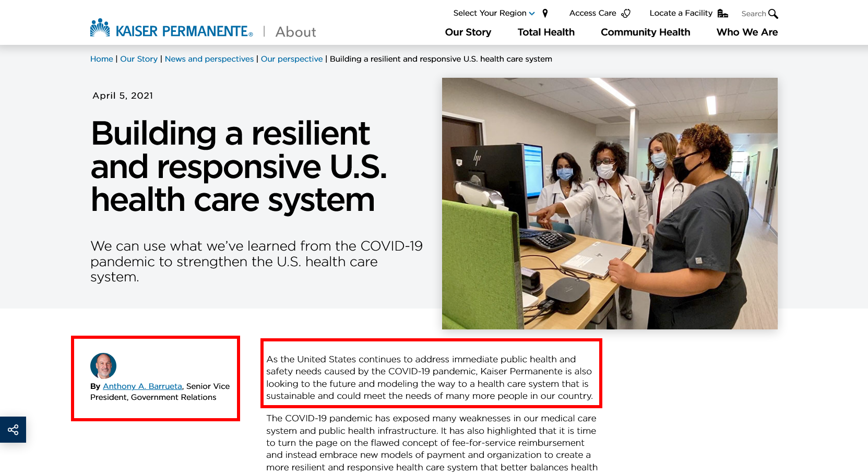Open the Our Story breadcrumb link
Screen dimensions: 868x474
[139, 59]
